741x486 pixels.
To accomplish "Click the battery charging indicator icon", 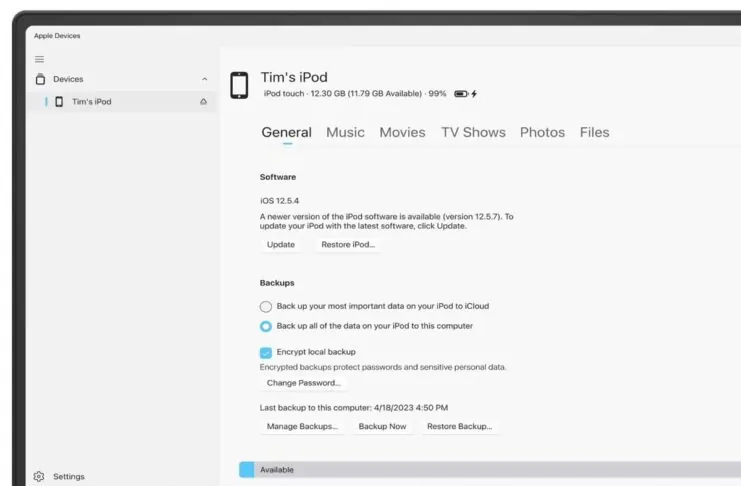I will 466,94.
